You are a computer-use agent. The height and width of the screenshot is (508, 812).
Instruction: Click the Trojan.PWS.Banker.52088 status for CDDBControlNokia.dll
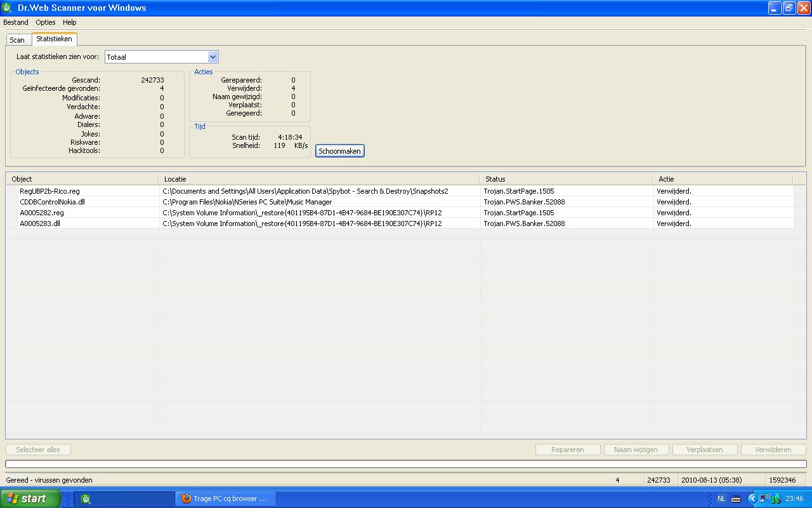pos(524,202)
